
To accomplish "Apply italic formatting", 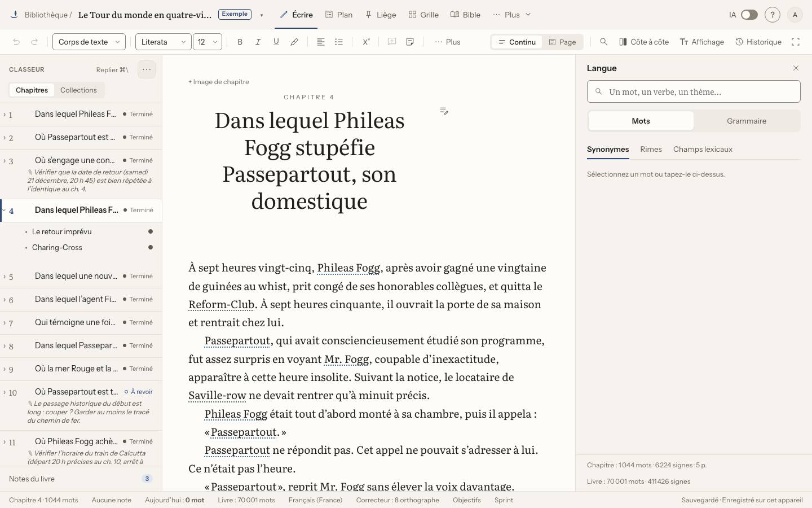I will (258, 42).
